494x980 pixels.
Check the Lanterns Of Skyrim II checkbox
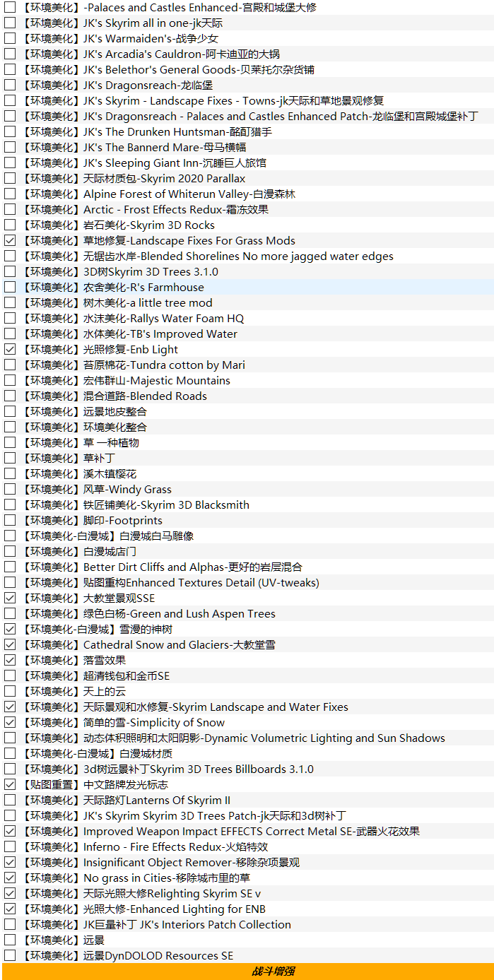(x=10, y=800)
